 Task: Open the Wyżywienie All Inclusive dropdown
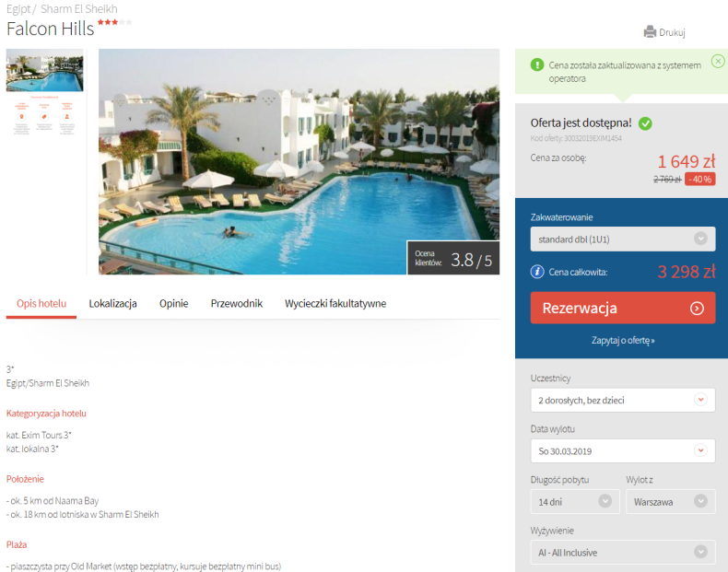pos(623,553)
